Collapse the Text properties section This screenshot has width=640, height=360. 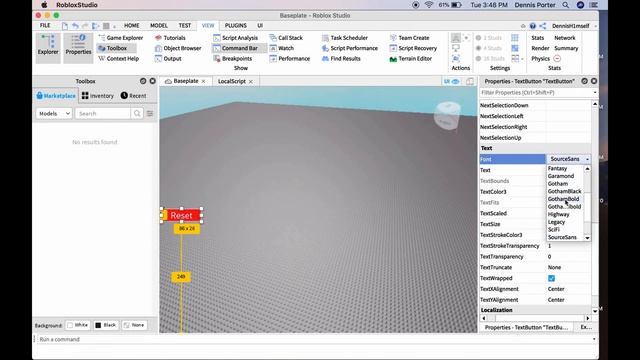tap(486, 148)
